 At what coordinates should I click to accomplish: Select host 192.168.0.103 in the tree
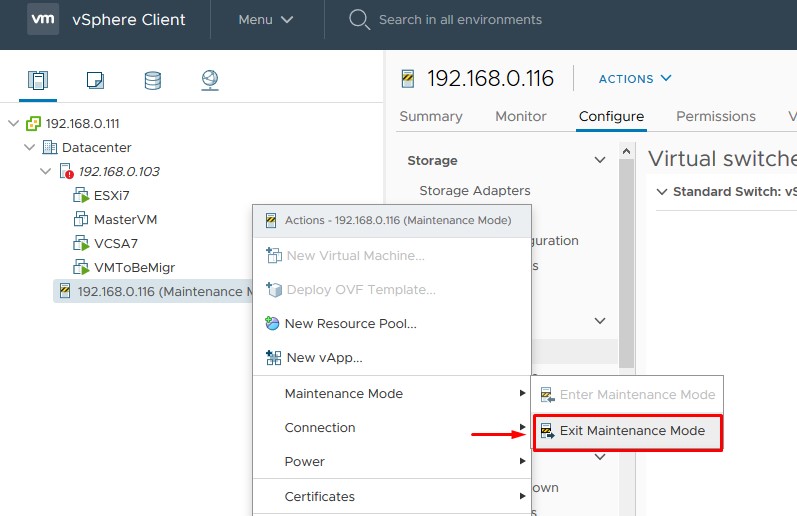point(119,171)
